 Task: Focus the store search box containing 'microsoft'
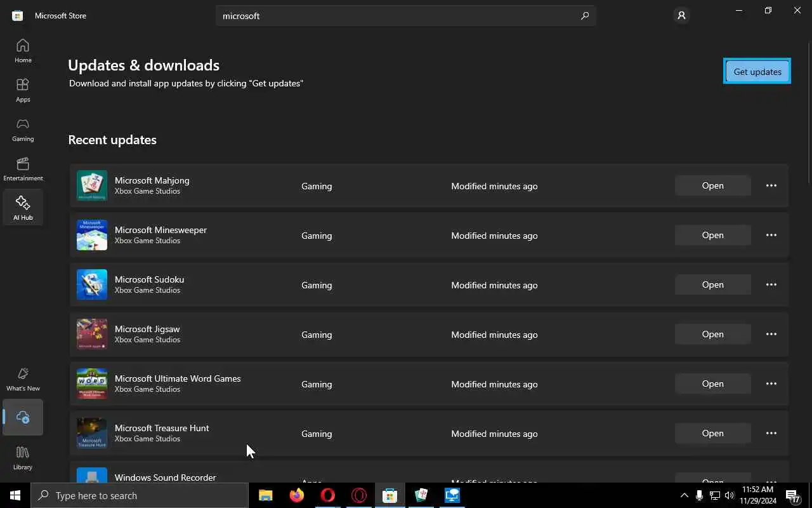(x=406, y=16)
